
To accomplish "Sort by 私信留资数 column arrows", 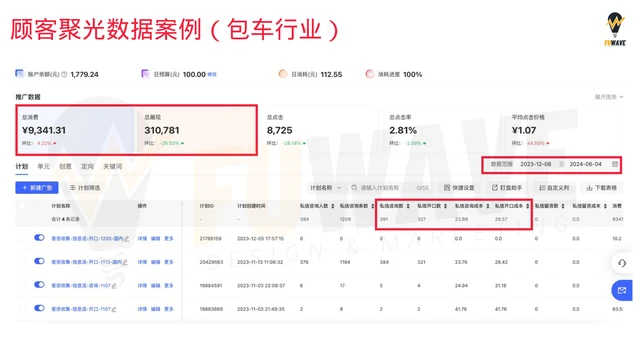I will click(563, 206).
